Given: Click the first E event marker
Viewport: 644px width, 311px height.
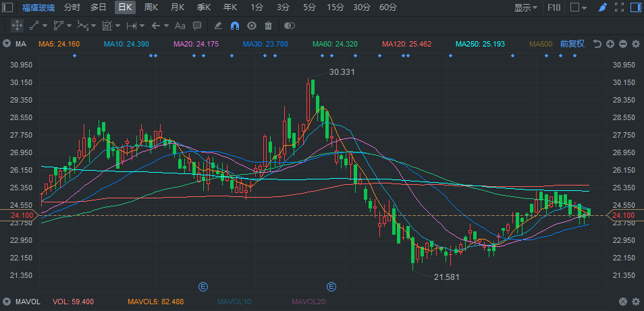Looking at the screenshot, I should (203, 287).
